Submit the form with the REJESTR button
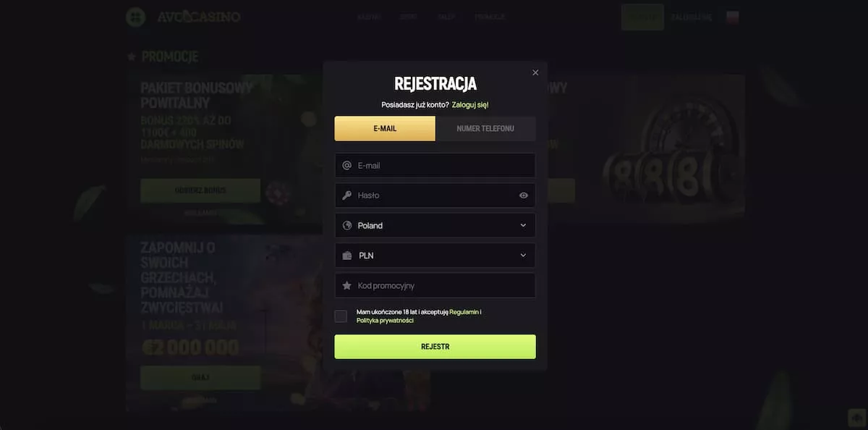The width and height of the screenshot is (868, 430). [x=435, y=347]
